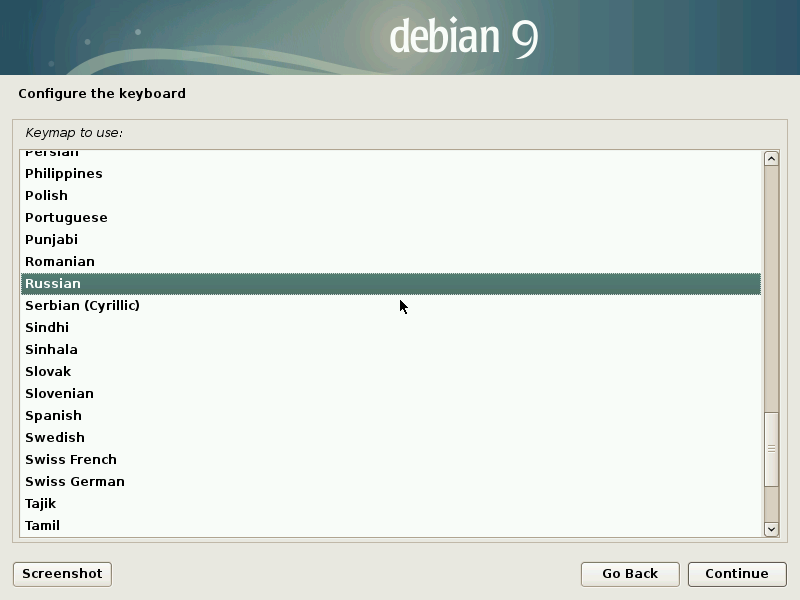Choose Spanish keymap
The image size is (800, 600).
point(391,415)
